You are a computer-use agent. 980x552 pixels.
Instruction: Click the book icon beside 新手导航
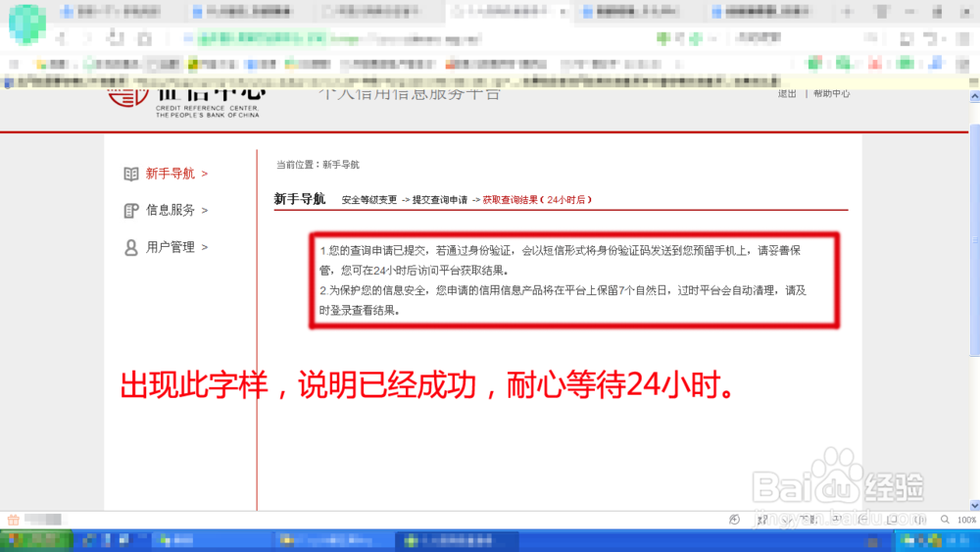tap(130, 174)
